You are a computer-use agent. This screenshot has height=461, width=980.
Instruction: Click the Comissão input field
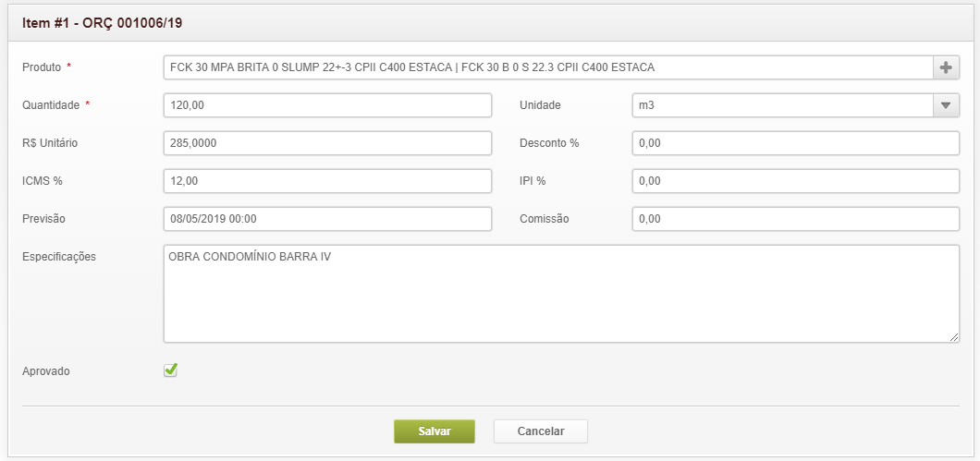tap(796, 219)
